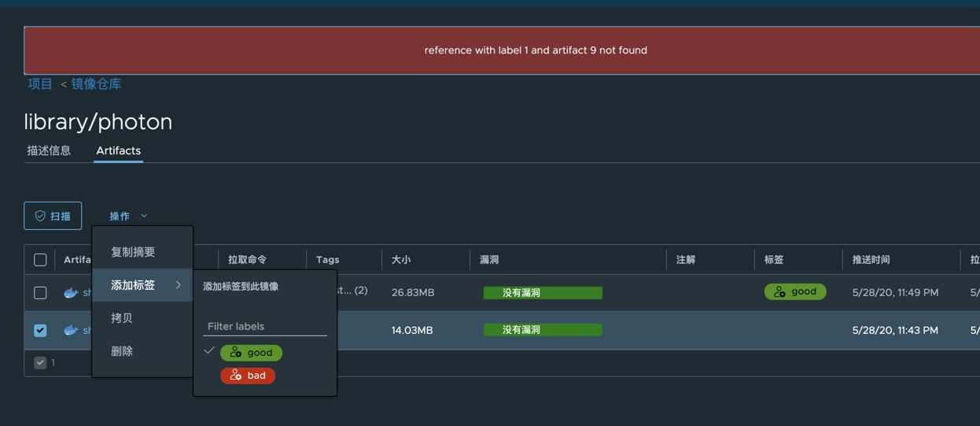Click the 添加标签到此镜像 heading in the label popup
The width and height of the screenshot is (980, 426).
(241, 287)
